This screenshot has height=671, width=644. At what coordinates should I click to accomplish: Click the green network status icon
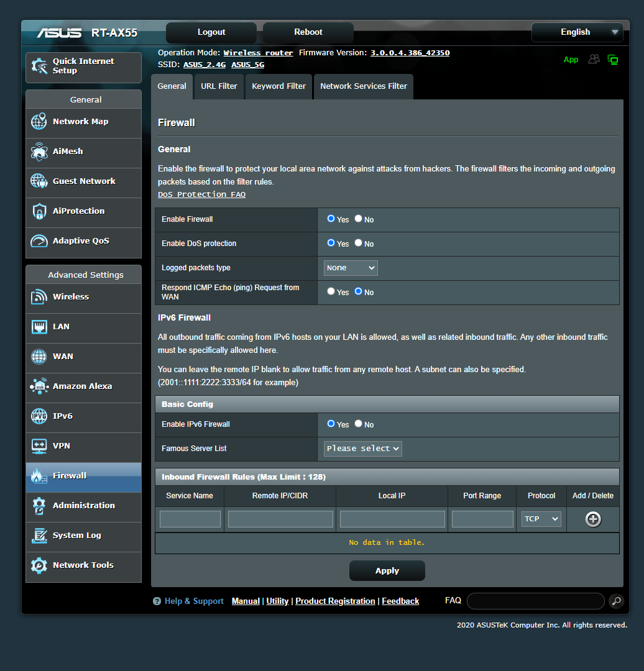click(x=613, y=60)
